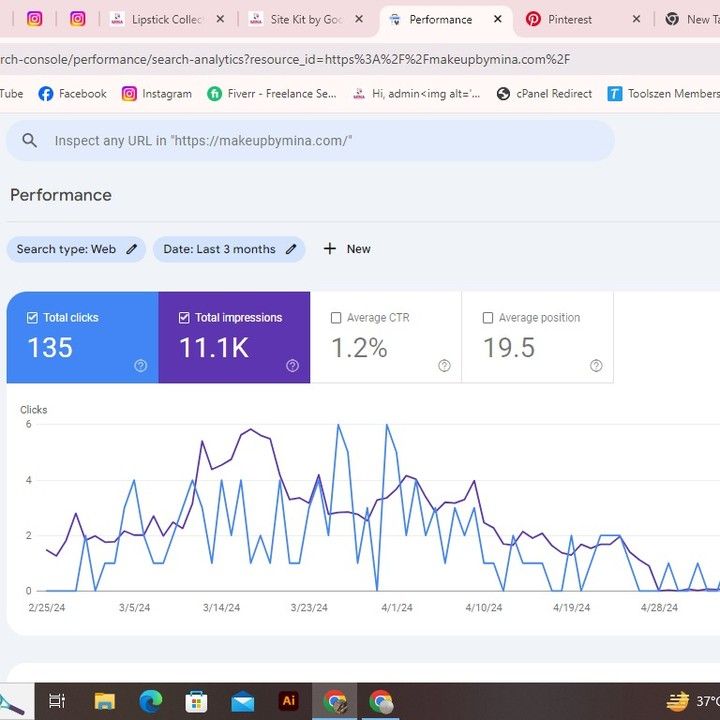Click the search magnifier icon in URL inspect bar
This screenshot has height=720, width=720.
pos(30,141)
